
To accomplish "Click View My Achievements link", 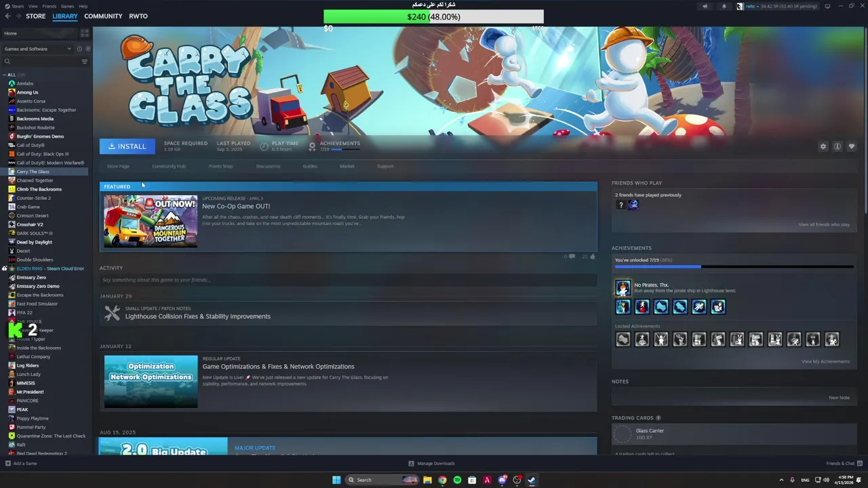I will click(x=825, y=361).
